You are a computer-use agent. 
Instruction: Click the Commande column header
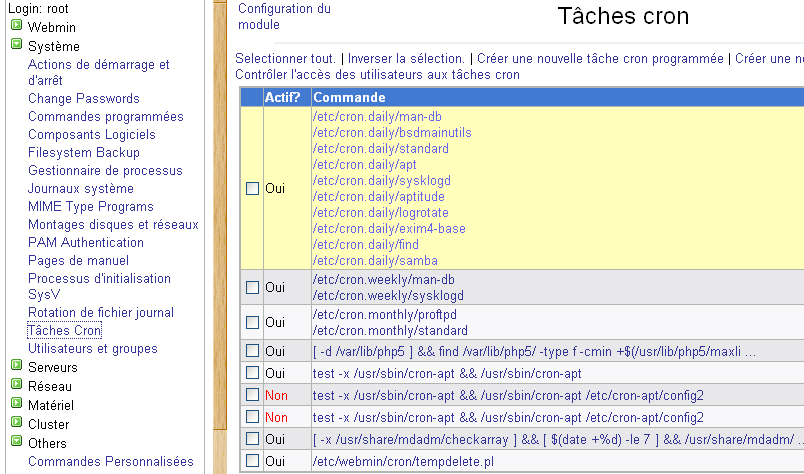coord(349,97)
